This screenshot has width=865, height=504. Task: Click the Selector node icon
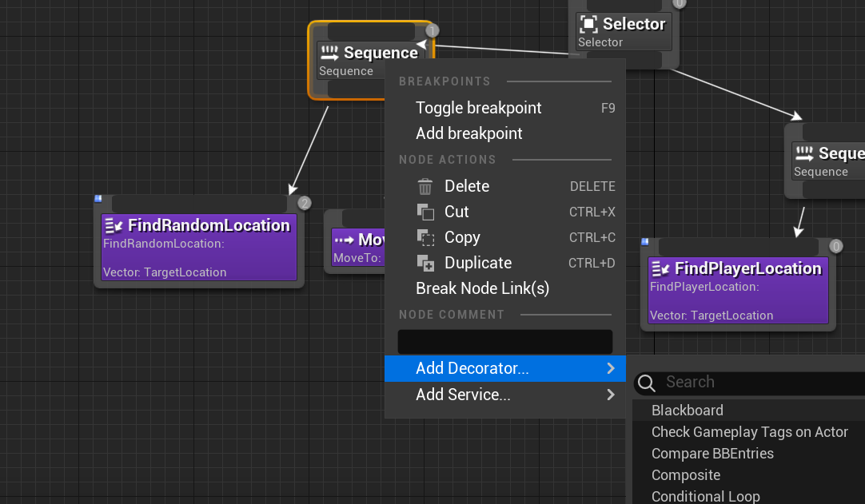[x=588, y=24]
